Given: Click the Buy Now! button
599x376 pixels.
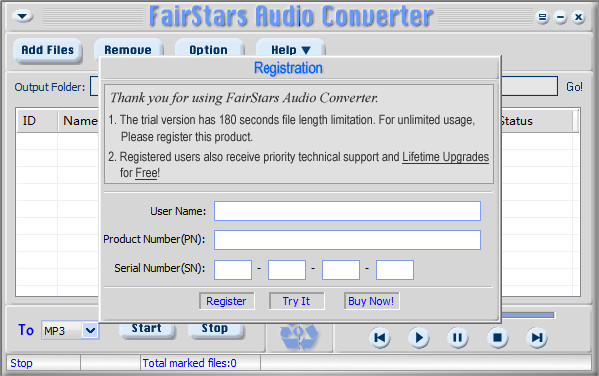Looking at the screenshot, I should coord(371,301).
